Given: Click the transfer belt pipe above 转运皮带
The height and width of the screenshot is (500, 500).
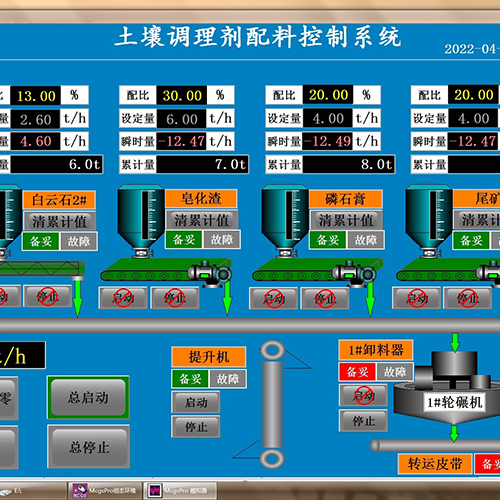Looking at the screenshot, I should [435, 445].
